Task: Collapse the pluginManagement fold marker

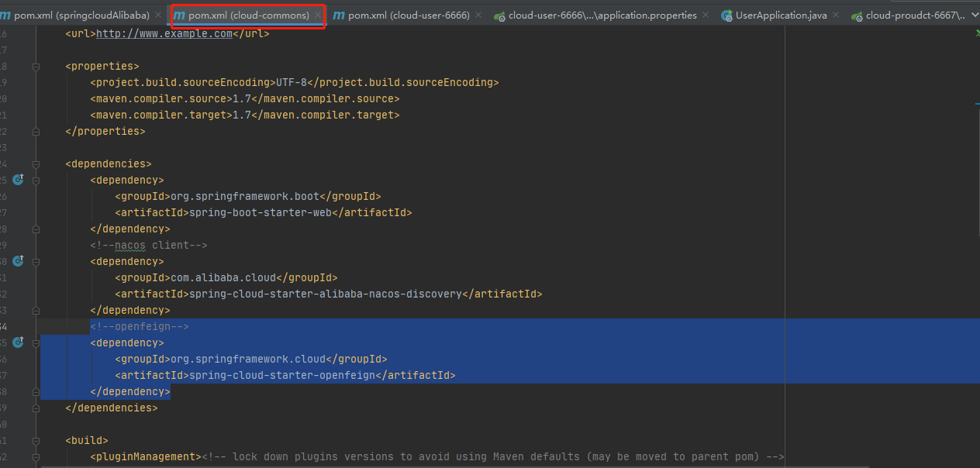Action: pyautogui.click(x=36, y=457)
